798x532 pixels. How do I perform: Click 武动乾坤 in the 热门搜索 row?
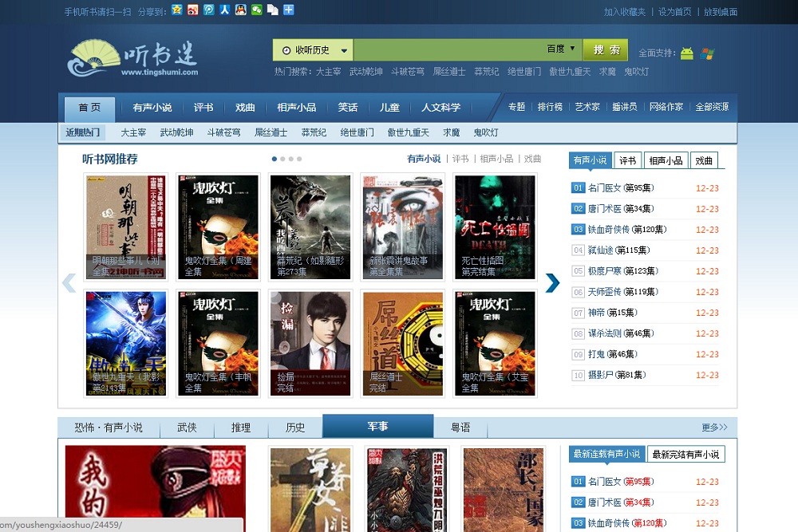(x=366, y=72)
